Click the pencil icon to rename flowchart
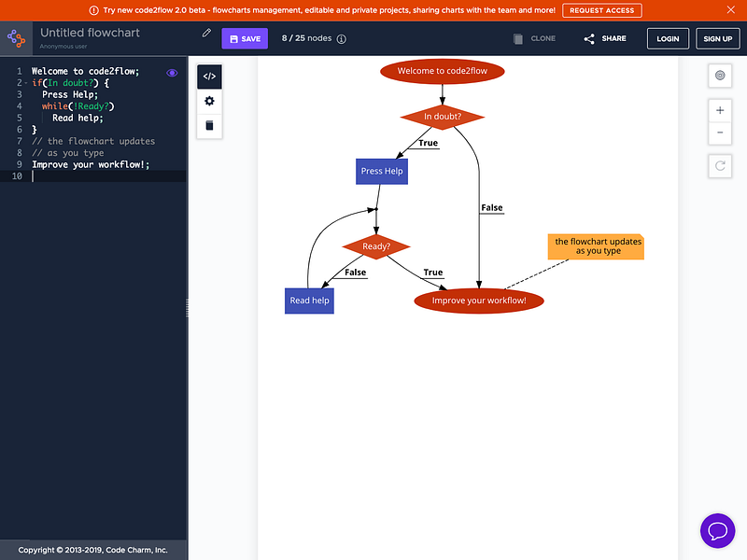 206,34
